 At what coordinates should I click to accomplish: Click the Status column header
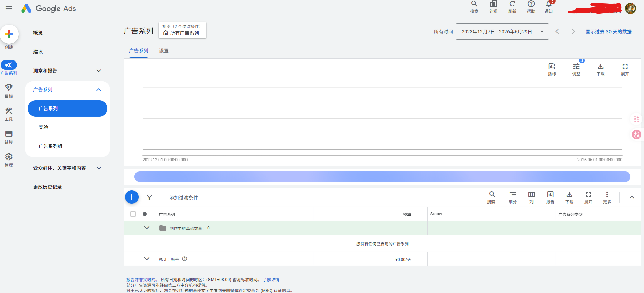[x=436, y=214]
